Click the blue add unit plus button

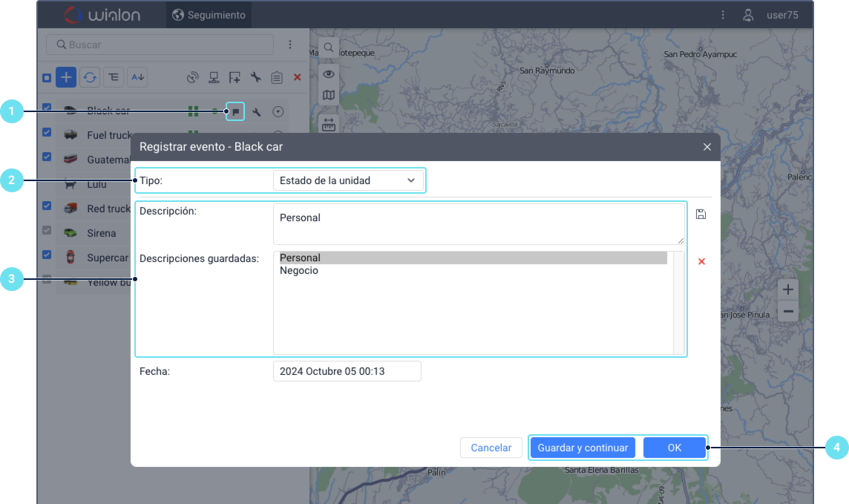(66, 77)
